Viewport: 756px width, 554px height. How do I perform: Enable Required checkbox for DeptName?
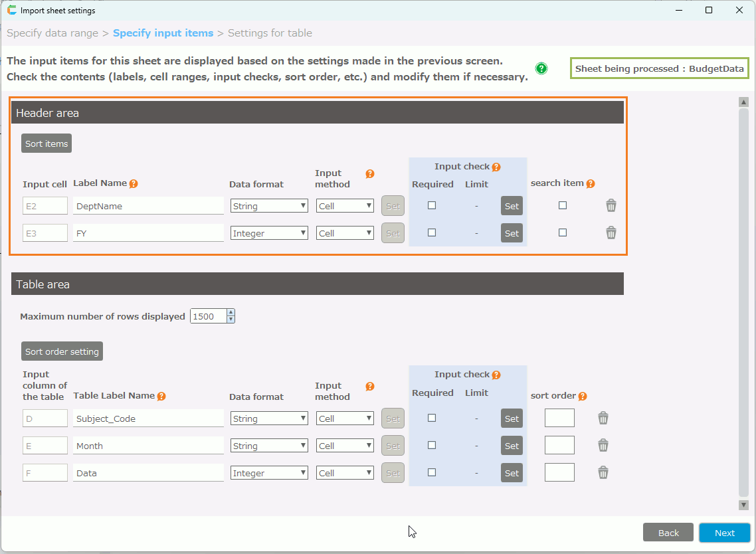pyautogui.click(x=432, y=206)
